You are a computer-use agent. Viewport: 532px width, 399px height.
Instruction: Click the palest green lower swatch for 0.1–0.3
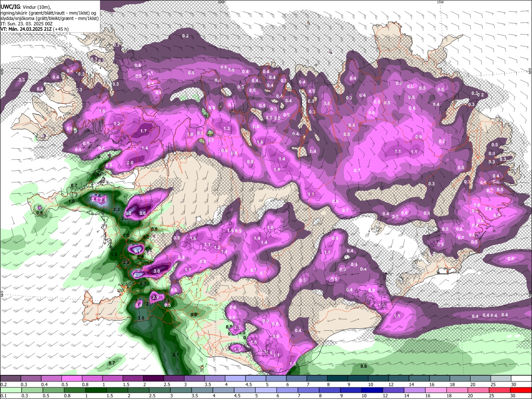(x=10, y=390)
